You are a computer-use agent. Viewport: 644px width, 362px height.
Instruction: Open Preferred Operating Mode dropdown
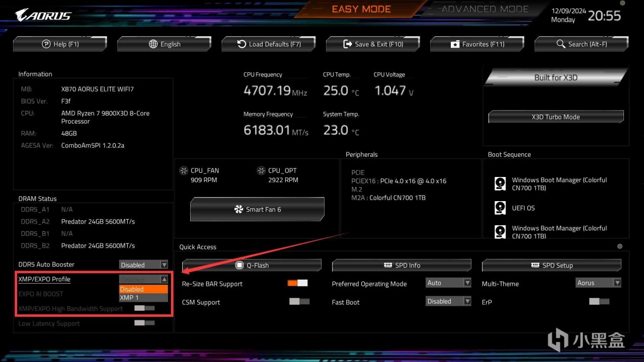pos(448,283)
